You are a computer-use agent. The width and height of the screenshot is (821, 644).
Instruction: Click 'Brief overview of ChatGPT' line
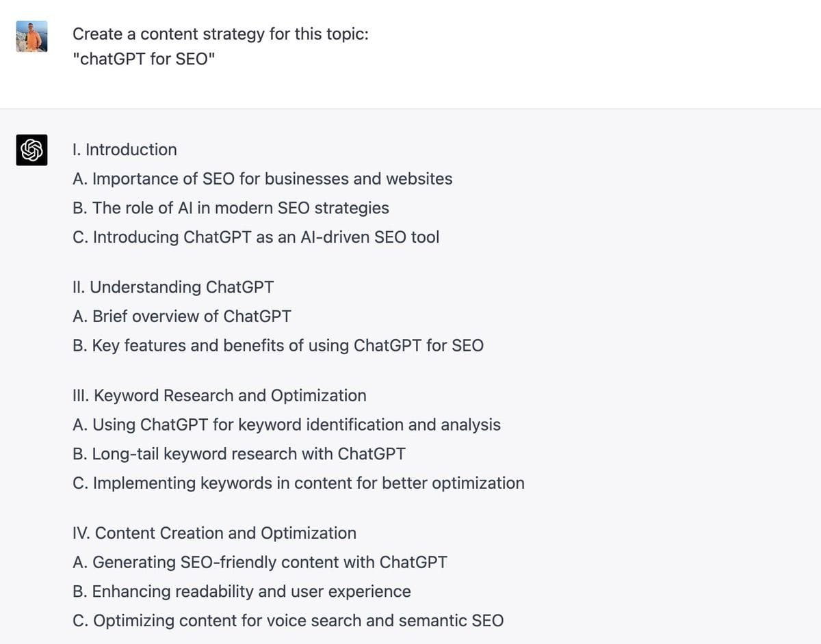182,317
